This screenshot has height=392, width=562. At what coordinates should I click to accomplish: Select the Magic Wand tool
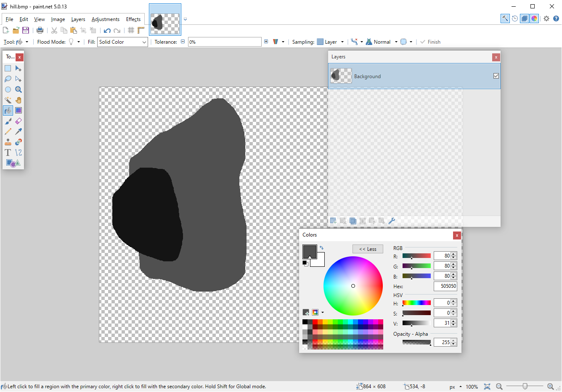tap(8, 100)
